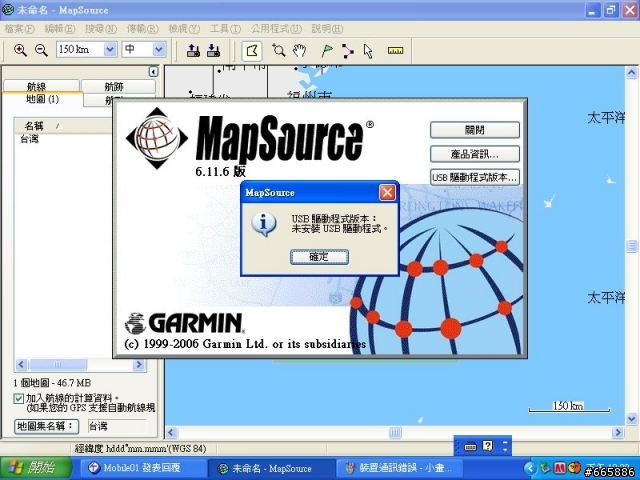Open the map detail level dropdown

point(159,50)
